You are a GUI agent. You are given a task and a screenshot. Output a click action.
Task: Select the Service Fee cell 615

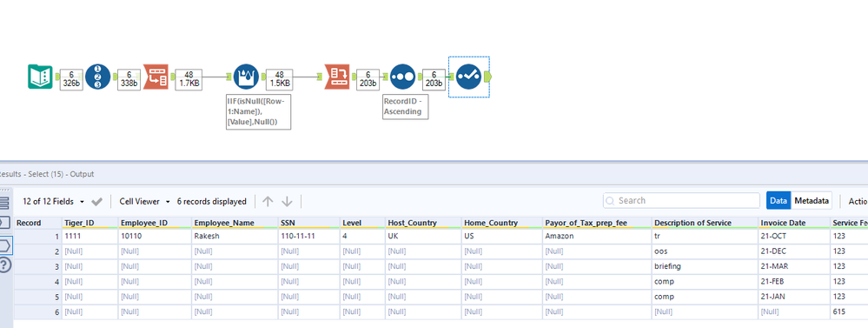[849, 312]
